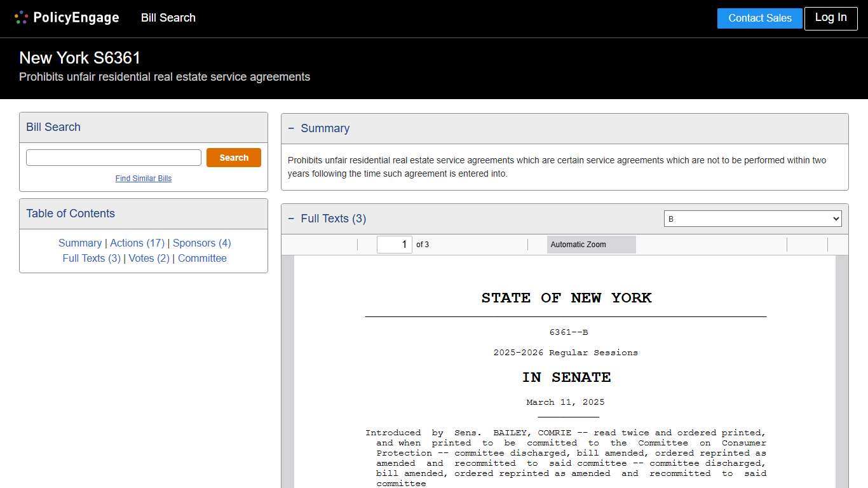Collapse the Summary panel
The height and width of the screenshot is (488, 868).
pos(292,128)
